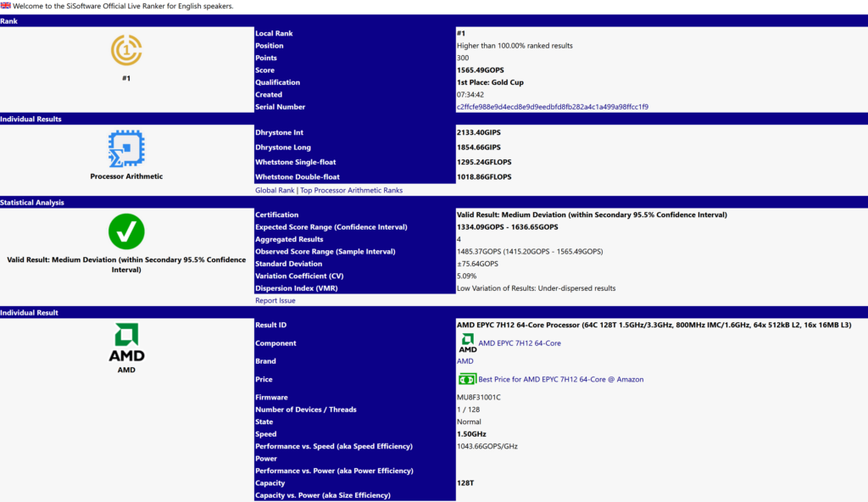Click the Individual Results section header

(x=434, y=119)
